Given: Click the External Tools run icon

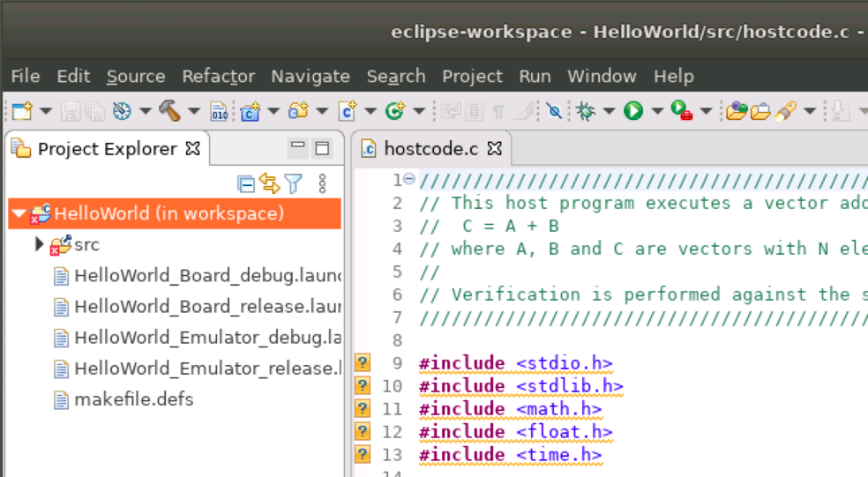Looking at the screenshot, I should (681, 110).
